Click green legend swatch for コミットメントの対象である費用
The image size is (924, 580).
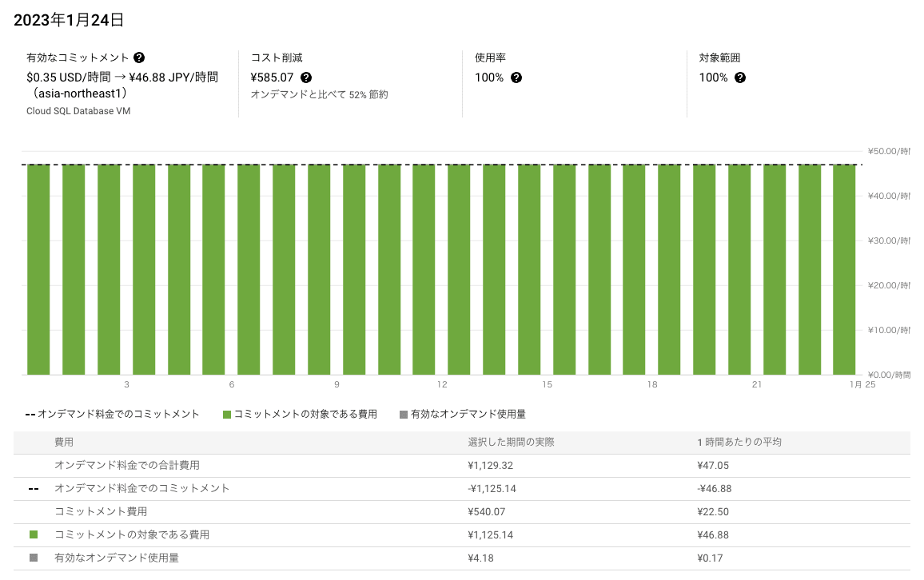click(227, 415)
